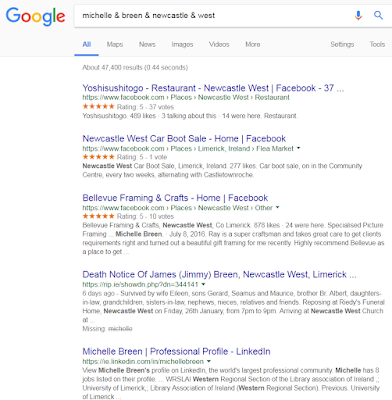
Task: Open search Tools options
Action: [377, 44]
